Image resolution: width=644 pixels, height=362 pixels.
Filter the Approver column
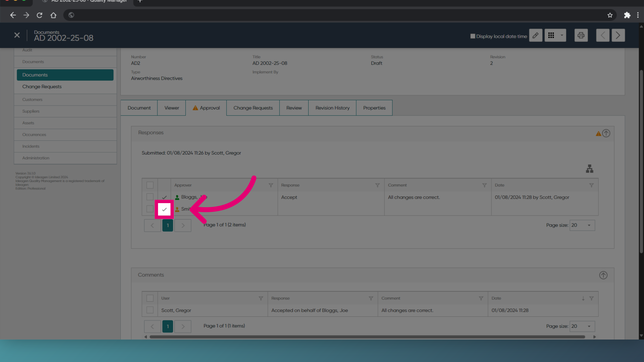pos(271,185)
